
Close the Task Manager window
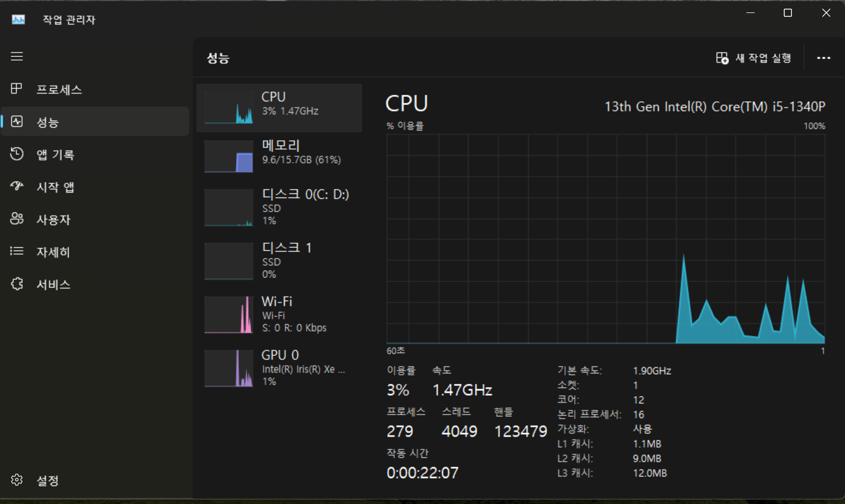[826, 12]
